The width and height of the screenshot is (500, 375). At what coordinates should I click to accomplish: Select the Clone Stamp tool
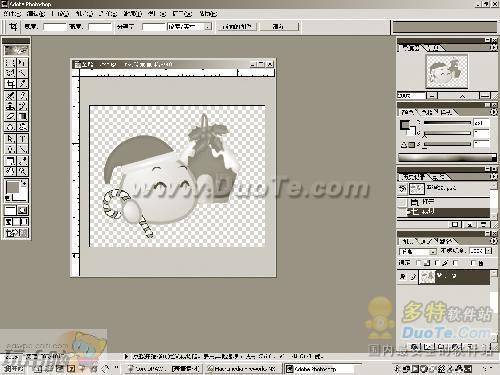tap(10, 106)
